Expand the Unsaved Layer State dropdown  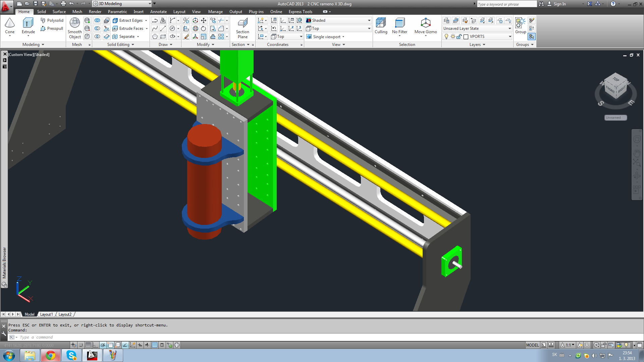tap(509, 28)
